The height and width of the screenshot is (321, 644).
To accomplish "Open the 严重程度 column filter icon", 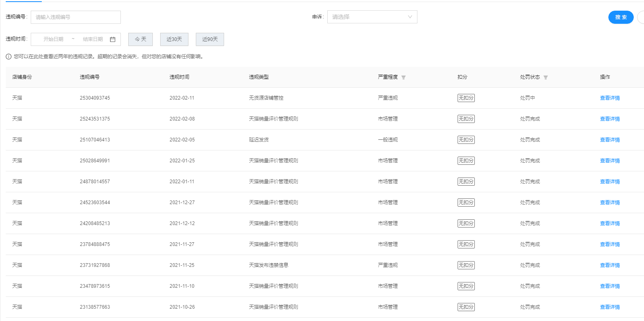I will [404, 77].
